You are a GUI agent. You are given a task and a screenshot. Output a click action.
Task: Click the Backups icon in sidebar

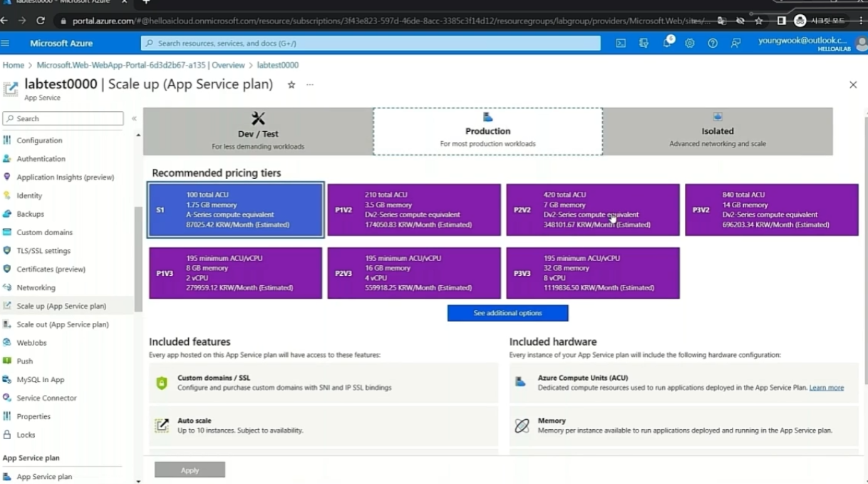click(7, 214)
